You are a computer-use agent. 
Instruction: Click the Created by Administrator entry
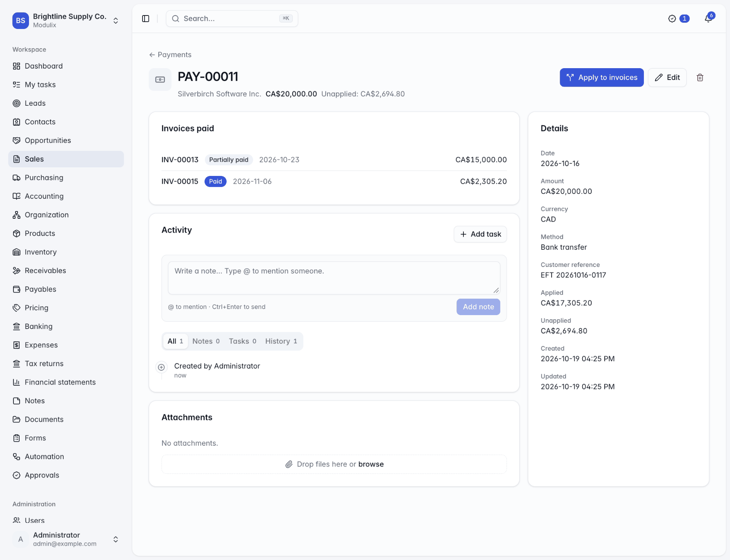click(217, 366)
